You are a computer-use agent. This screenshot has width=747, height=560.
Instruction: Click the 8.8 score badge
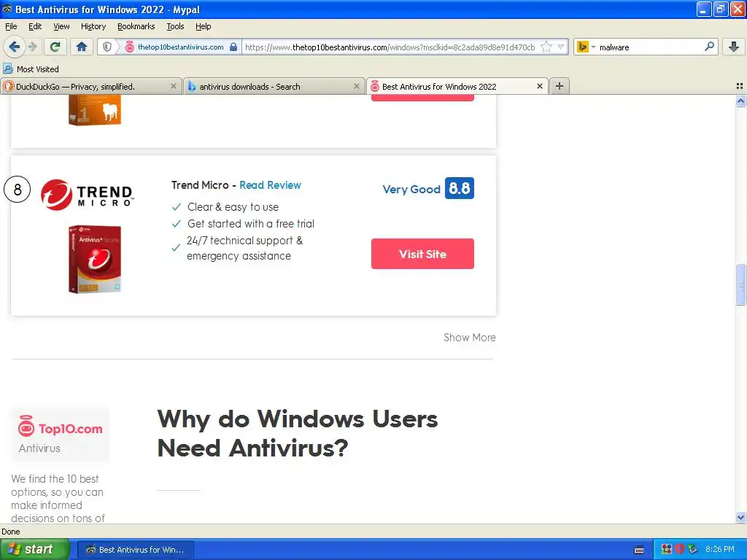(460, 188)
